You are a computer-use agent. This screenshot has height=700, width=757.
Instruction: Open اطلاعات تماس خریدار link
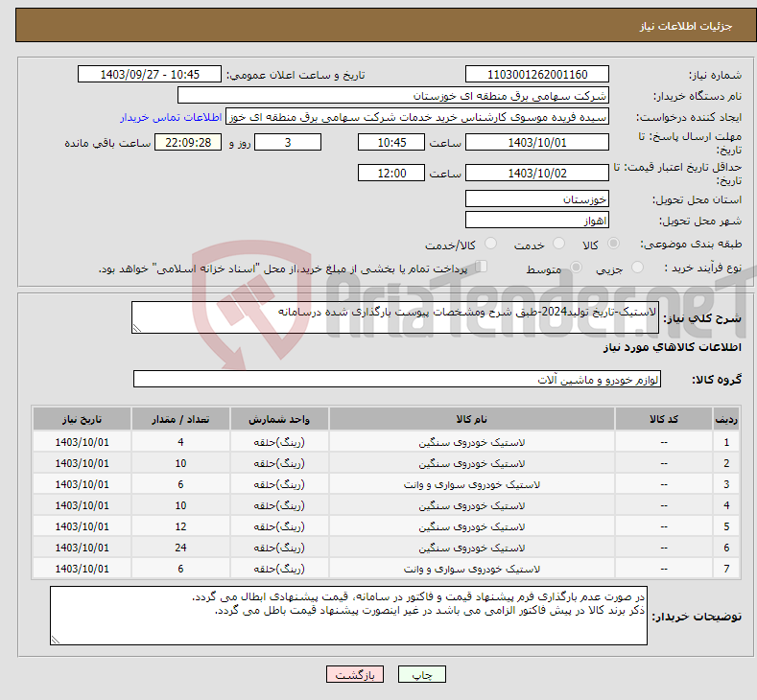pos(171,117)
